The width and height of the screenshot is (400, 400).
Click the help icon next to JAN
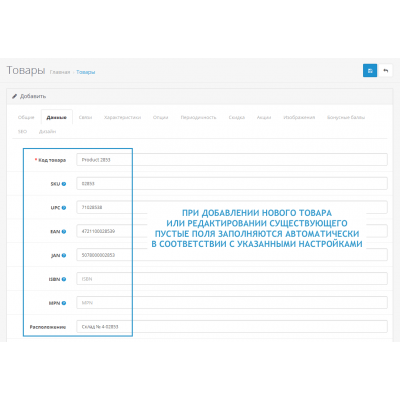[x=64, y=255]
